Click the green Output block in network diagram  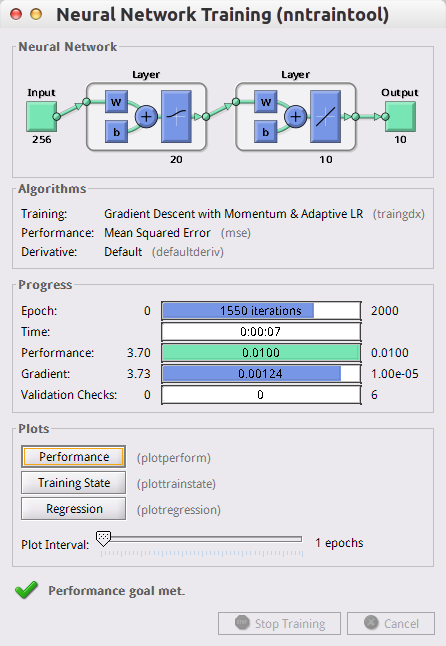pos(400,117)
